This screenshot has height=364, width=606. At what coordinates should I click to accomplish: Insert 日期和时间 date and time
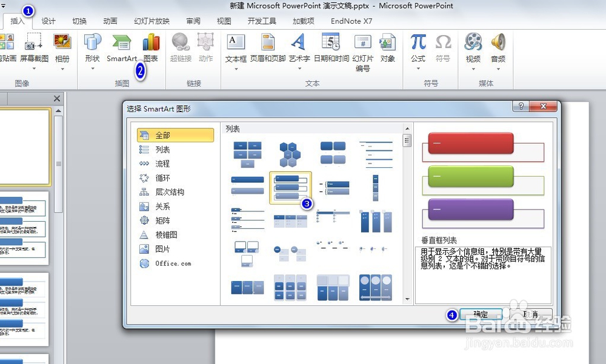[331, 48]
